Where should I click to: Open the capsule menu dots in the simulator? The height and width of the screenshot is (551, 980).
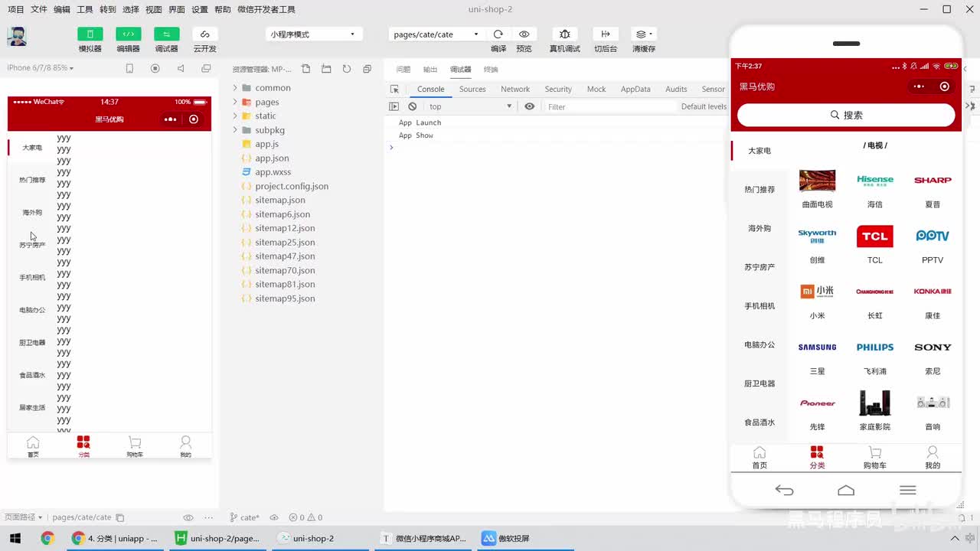click(x=170, y=119)
